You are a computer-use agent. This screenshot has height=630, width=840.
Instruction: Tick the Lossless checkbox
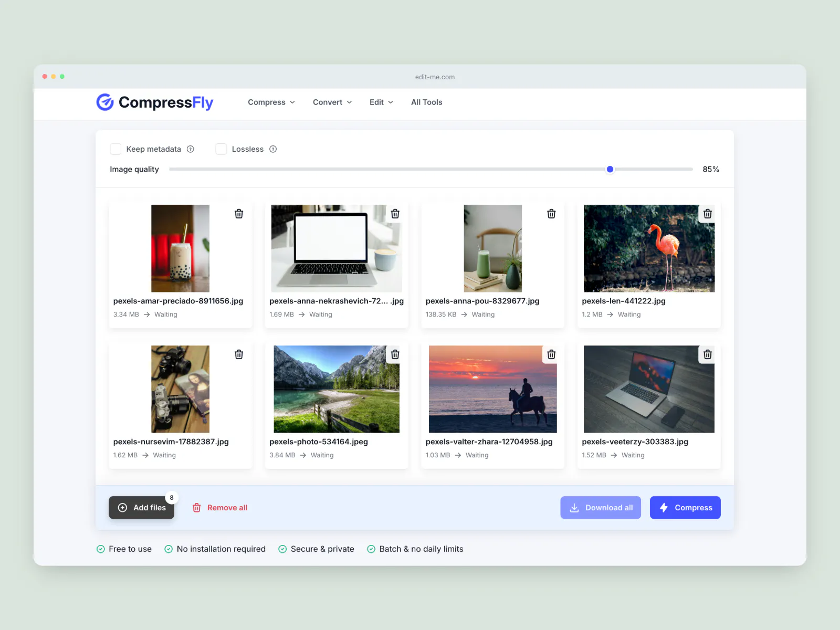click(221, 149)
